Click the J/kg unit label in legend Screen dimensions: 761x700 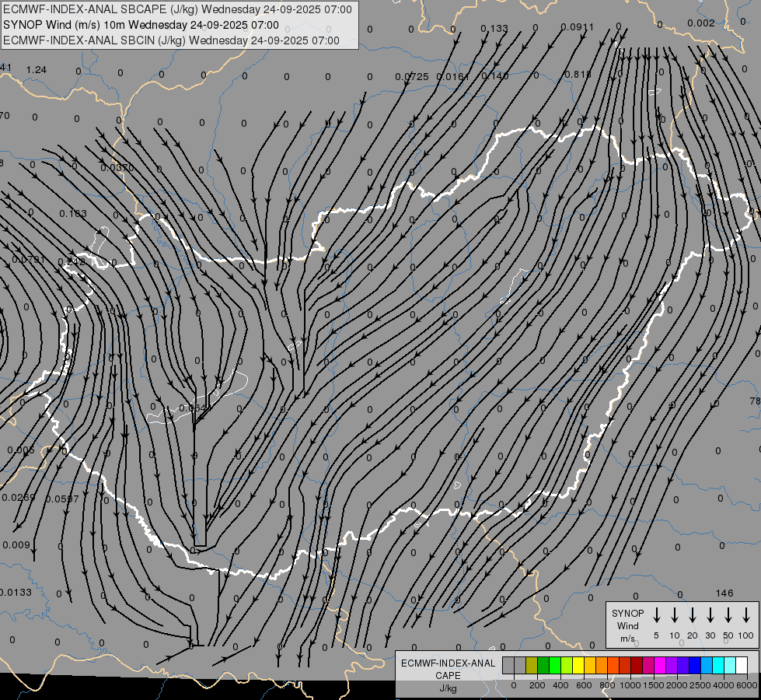(x=448, y=688)
